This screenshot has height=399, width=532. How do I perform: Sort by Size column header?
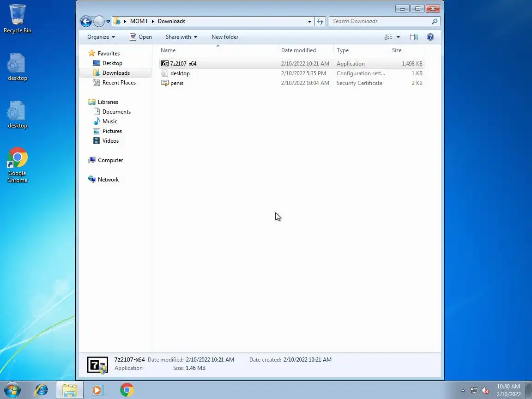[x=407, y=50]
